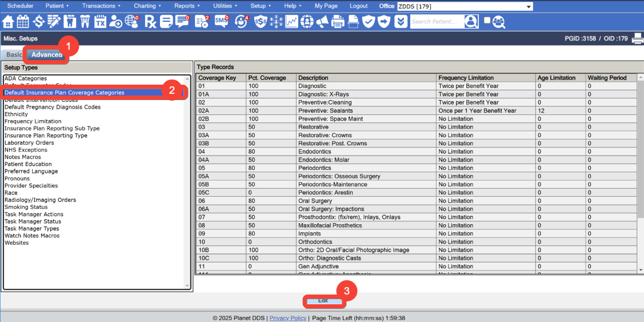The height and width of the screenshot is (322, 644).
Task: Open the SMS messaging icon
Action: point(221,21)
